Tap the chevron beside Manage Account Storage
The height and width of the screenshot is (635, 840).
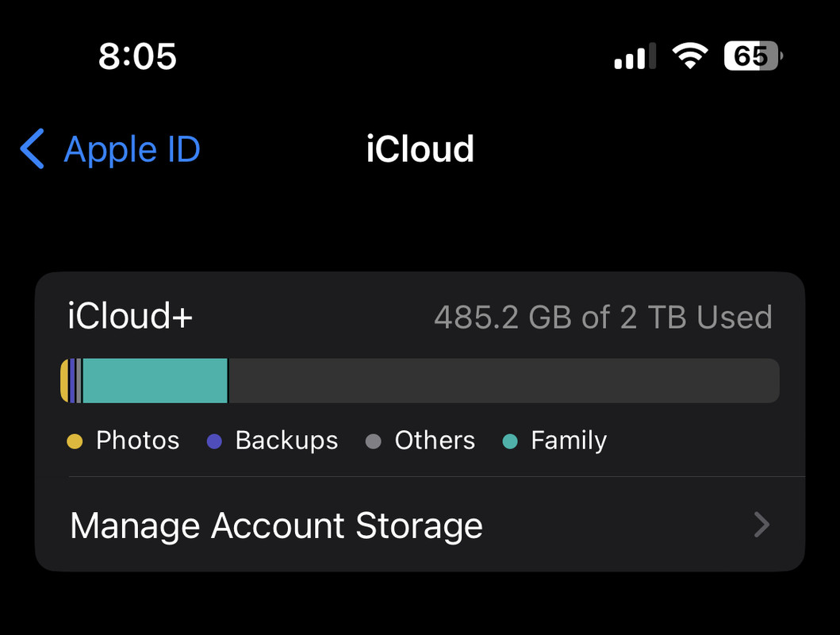(761, 525)
